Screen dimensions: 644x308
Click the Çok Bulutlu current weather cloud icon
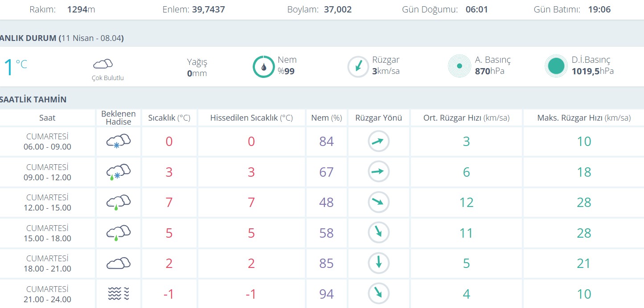point(103,64)
